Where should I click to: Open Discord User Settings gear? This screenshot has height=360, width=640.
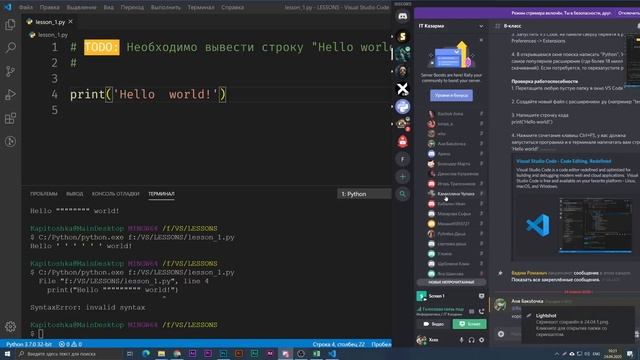[482, 340]
